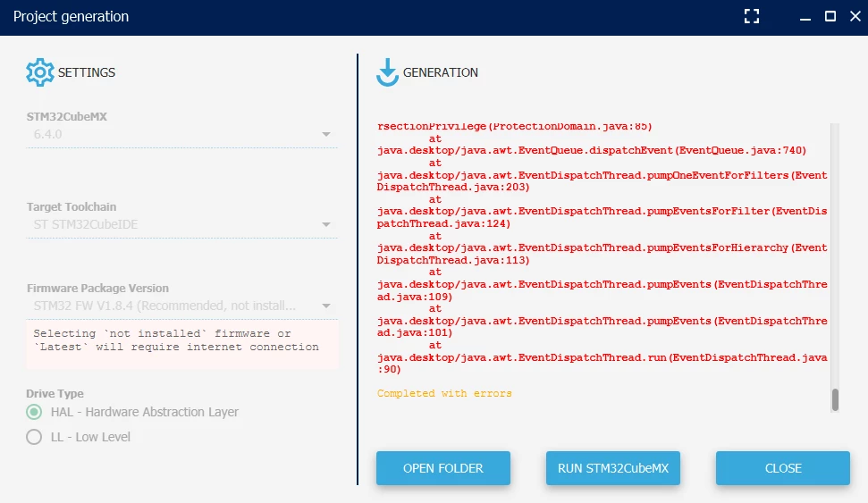This screenshot has width=868, height=503.
Task: Click the CLOSE button
Action: 783,468
